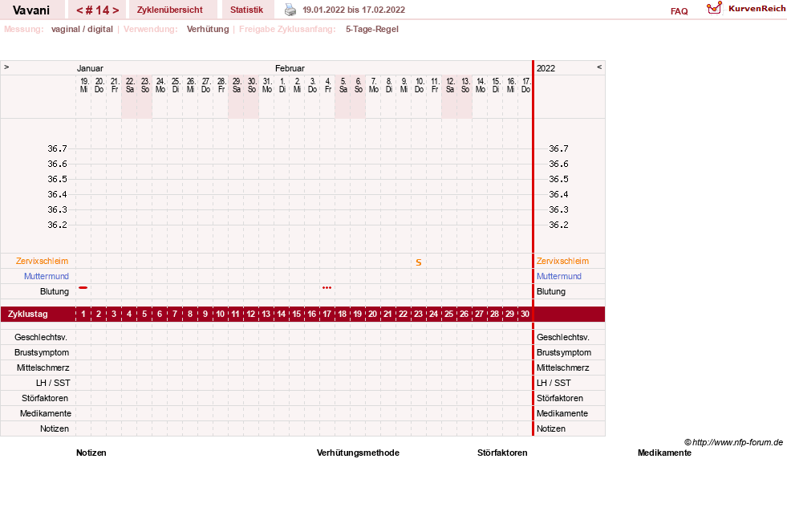Click the 2022 year label
The height and width of the screenshot is (532, 787).
tap(546, 68)
